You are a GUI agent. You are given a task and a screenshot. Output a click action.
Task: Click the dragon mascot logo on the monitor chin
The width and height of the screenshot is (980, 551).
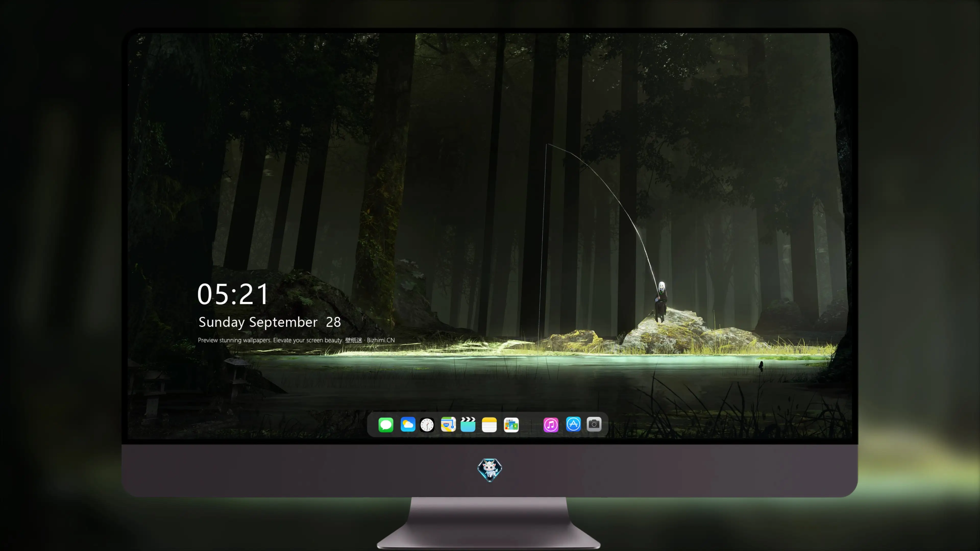[490, 470]
